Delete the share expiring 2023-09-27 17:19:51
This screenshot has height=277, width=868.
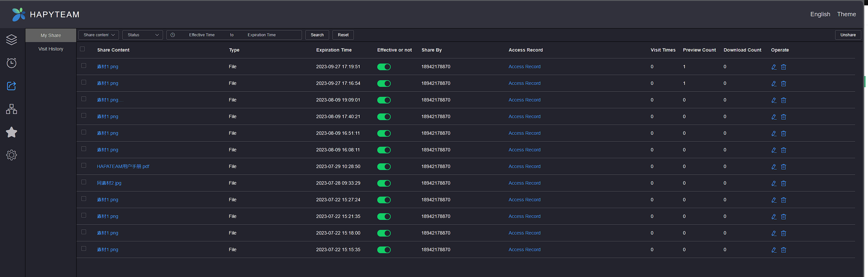click(784, 67)
